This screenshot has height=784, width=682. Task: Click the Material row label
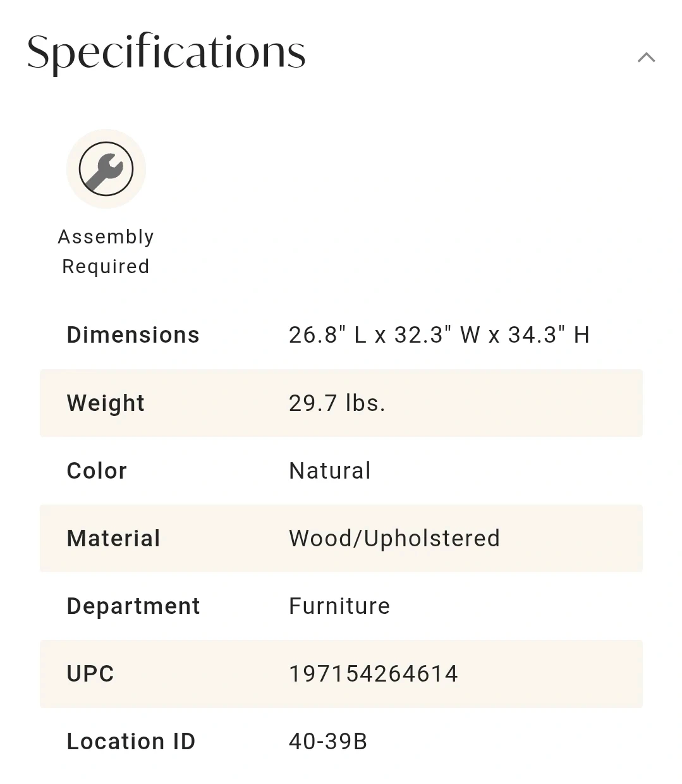(x=113, y=539)
